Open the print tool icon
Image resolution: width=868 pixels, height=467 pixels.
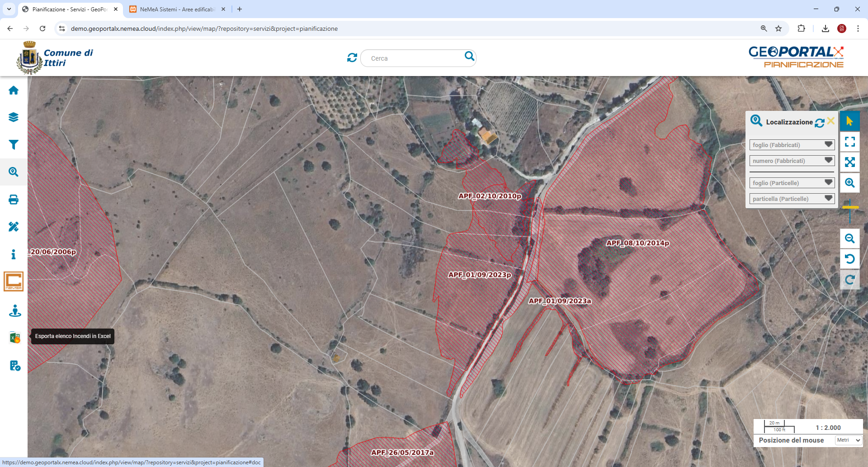(14, 200)
